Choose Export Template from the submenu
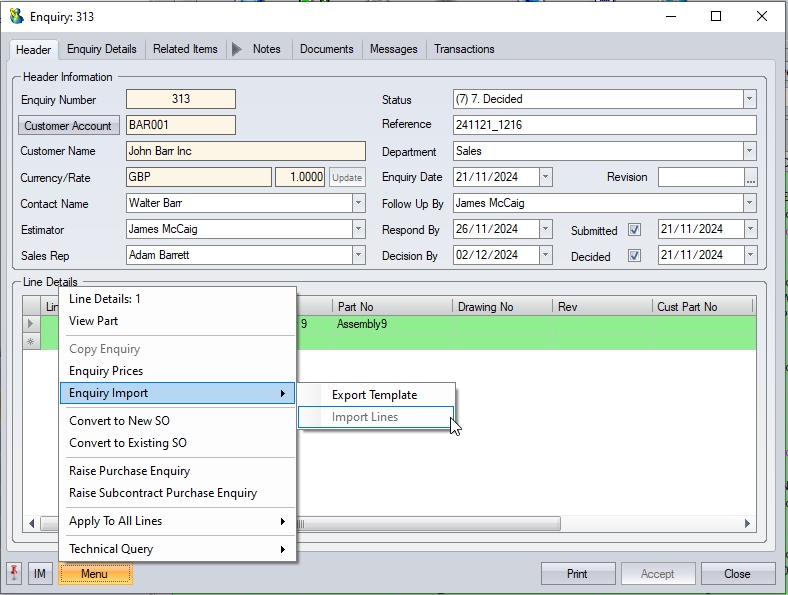The height and width of the screenshot is (595, 788). (x=374, y=395)
